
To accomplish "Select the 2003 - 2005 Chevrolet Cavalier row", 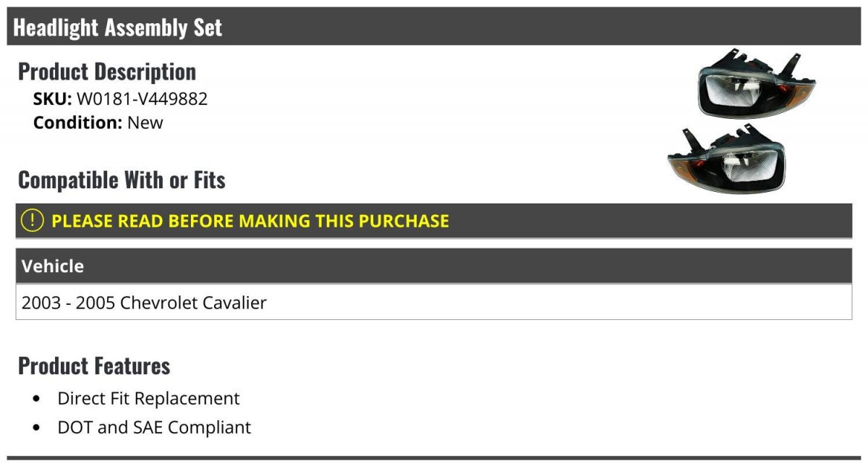I will point(434,302).
